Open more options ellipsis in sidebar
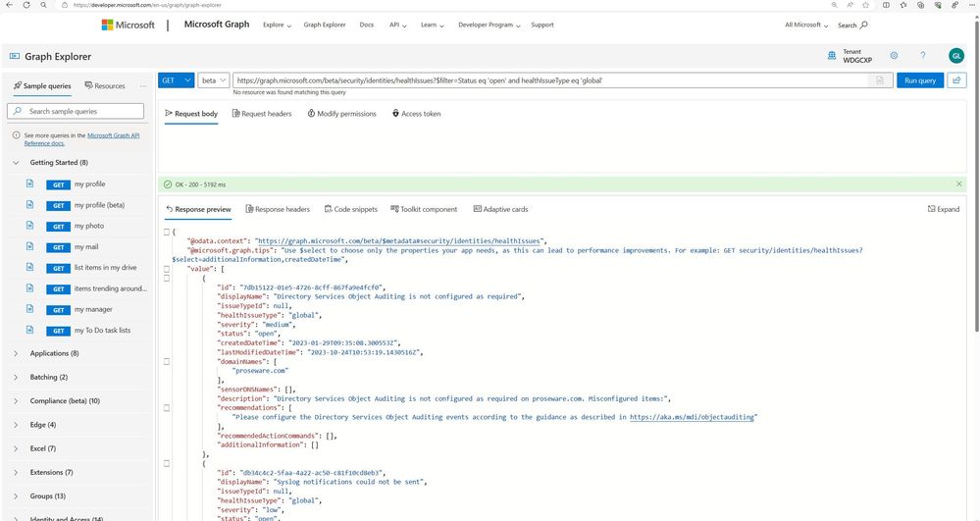Image resolution: width=980 pixels, height=521 pixels. click(143, 85)
